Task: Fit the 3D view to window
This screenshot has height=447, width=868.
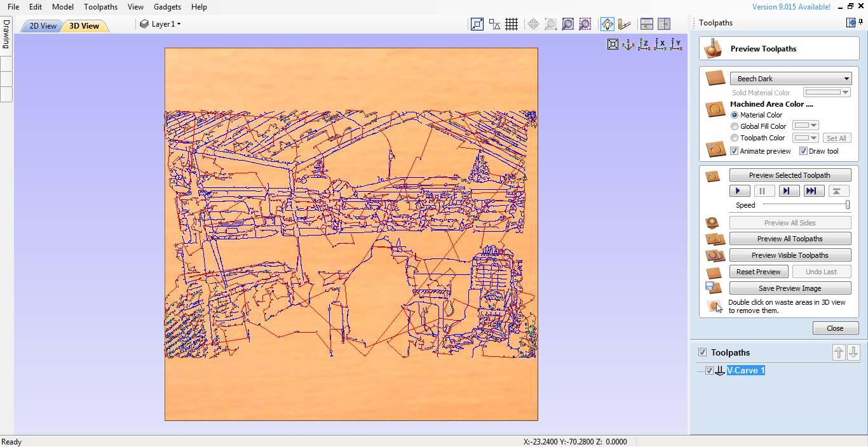Action: coord(613,44)
